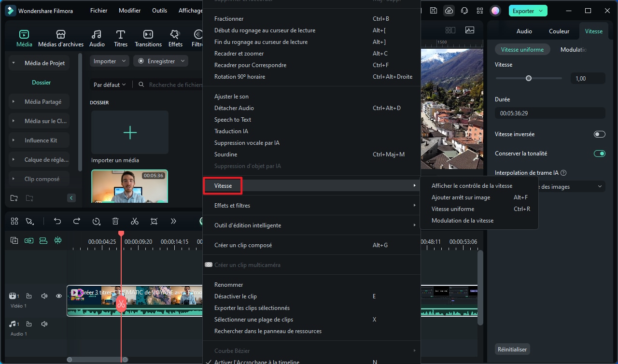Mute the Audio 1 track
Image resolution: width=618 pixels, height=364 pixels.
44,324
